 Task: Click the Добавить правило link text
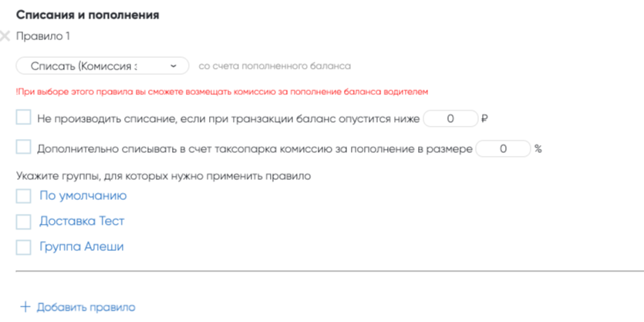(86, 307)
